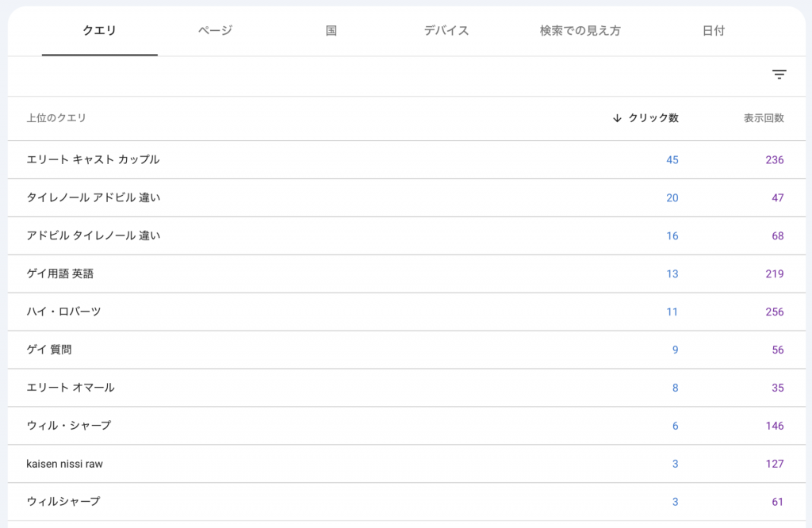Image resolution: width=812 pixels, height=528 pixels.
Task: Open the ゲイ 質問 query row
Action: (x=49, y=350)
